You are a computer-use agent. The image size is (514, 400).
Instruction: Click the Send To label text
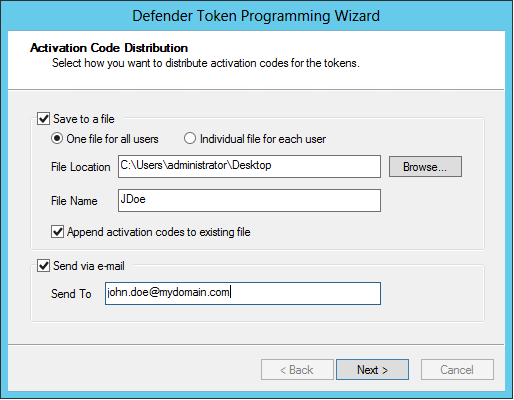(71, 294)
